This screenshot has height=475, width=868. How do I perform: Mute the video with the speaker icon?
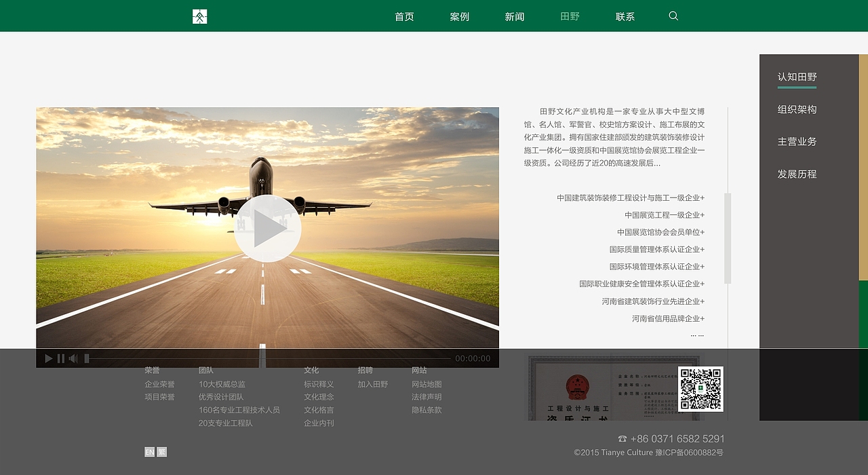73,358
